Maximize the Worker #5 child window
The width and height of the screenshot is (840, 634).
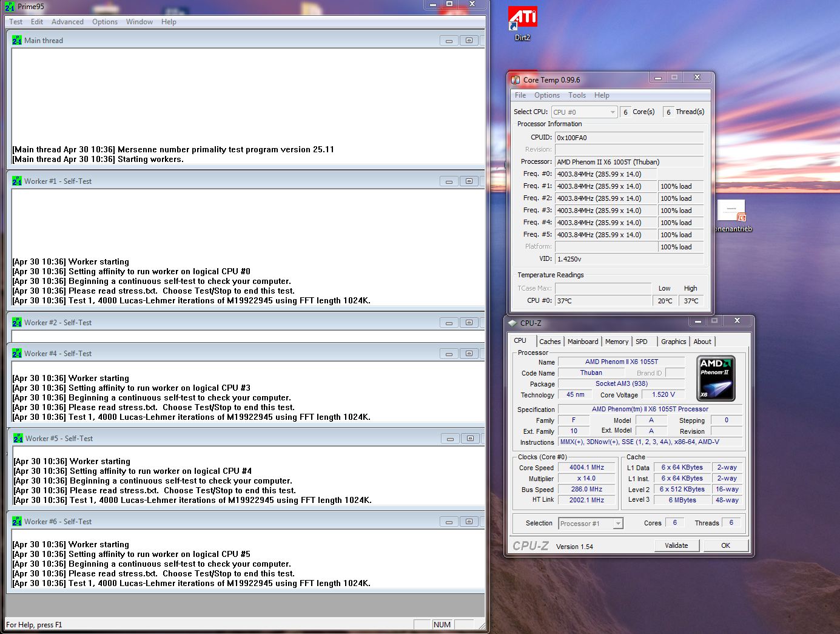(x=470, y=439)
